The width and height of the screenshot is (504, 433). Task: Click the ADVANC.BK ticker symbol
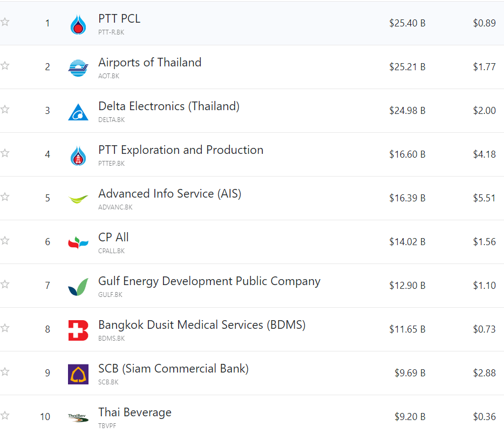pyautogui.click(x=115, y=207)
